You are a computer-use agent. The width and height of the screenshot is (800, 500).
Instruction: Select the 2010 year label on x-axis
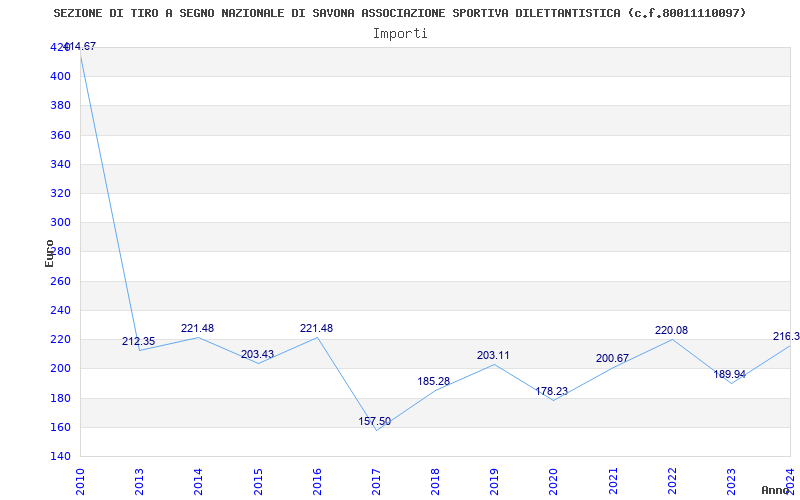80,480
